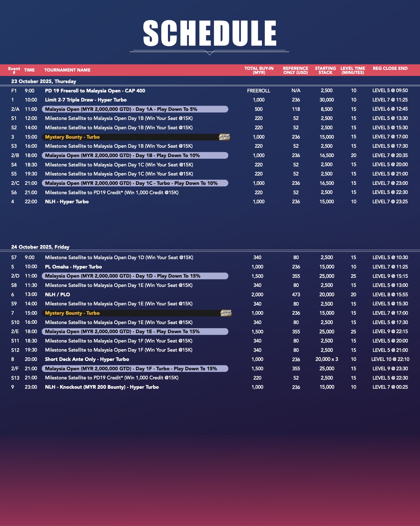The width and height of the screenshot is (420, 526).
Task: Click 'LEVEL 5 @ 09:50' reg close
Action: [390, 91]
